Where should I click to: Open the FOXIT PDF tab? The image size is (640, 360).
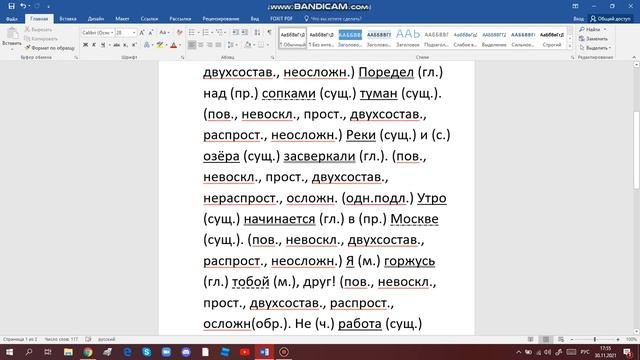point(281,19)
